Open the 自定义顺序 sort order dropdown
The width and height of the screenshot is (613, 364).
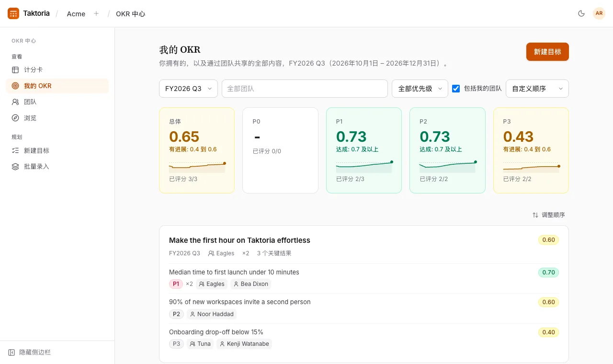[537, 89]
